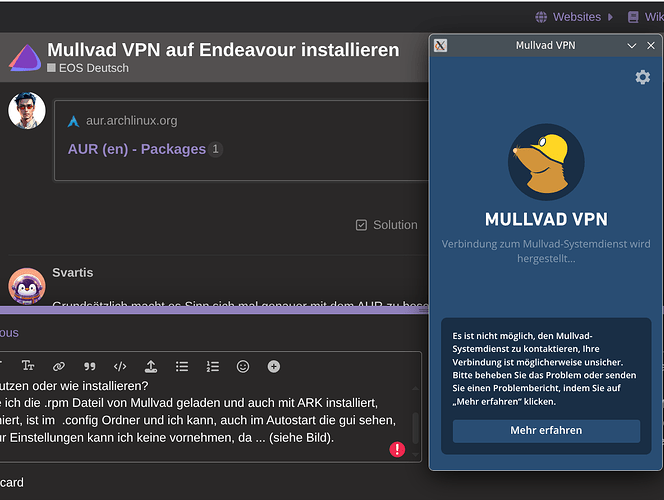Insert blockquote using the quote icon
Image resolution: width=664 pixels, height=500 pixels.
click(90, 367)
